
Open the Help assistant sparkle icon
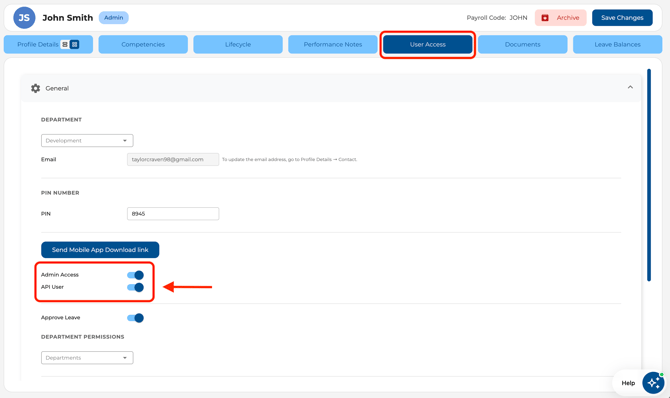(653, 383)
